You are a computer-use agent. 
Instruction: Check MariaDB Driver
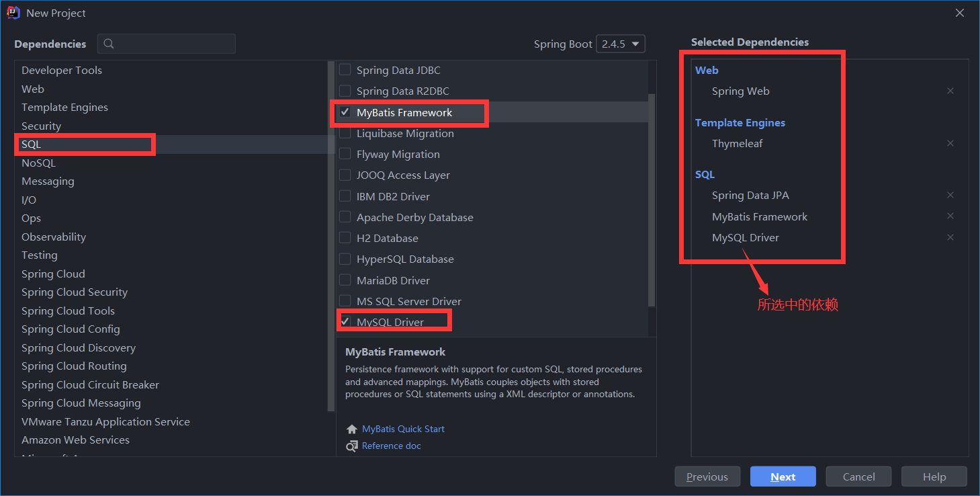[x=345, y=280]
